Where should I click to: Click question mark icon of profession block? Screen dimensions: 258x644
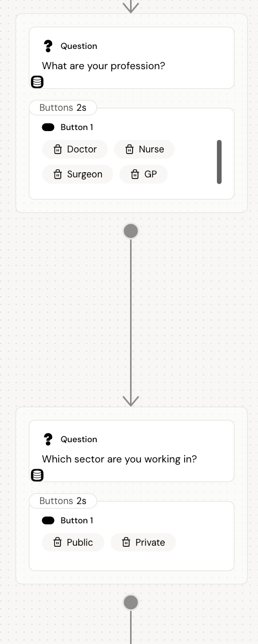pyautogui.click(x=48, y=46)
